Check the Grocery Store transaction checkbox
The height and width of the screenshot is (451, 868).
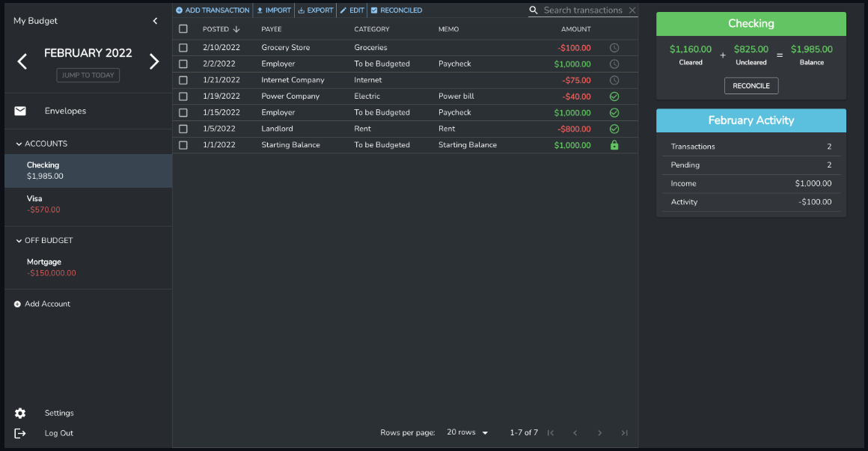point(183,48)
